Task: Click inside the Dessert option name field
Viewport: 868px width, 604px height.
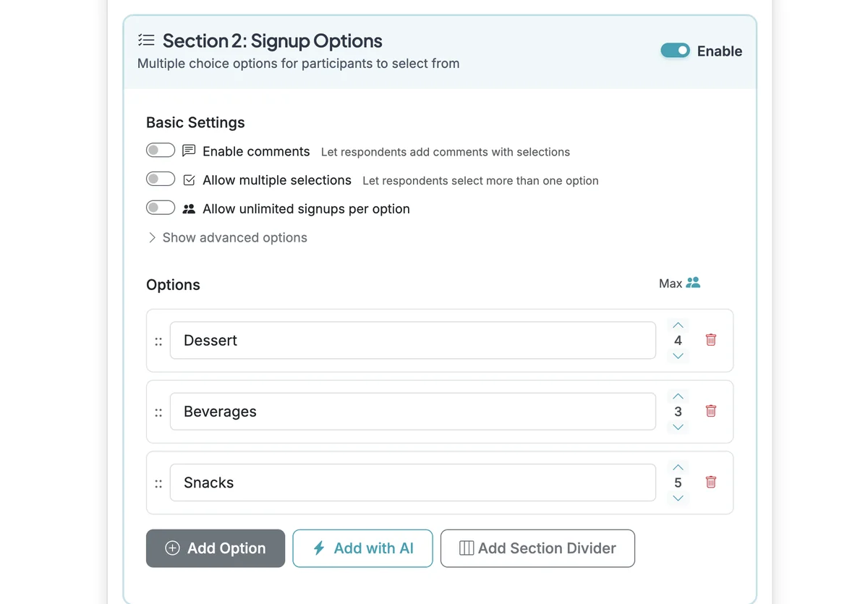Action: (412, 339)
